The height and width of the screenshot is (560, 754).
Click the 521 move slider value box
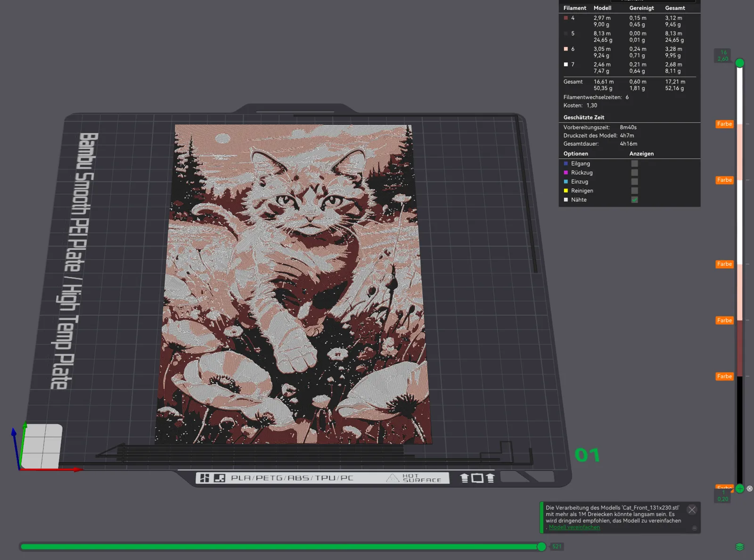[x=557, y=547]
